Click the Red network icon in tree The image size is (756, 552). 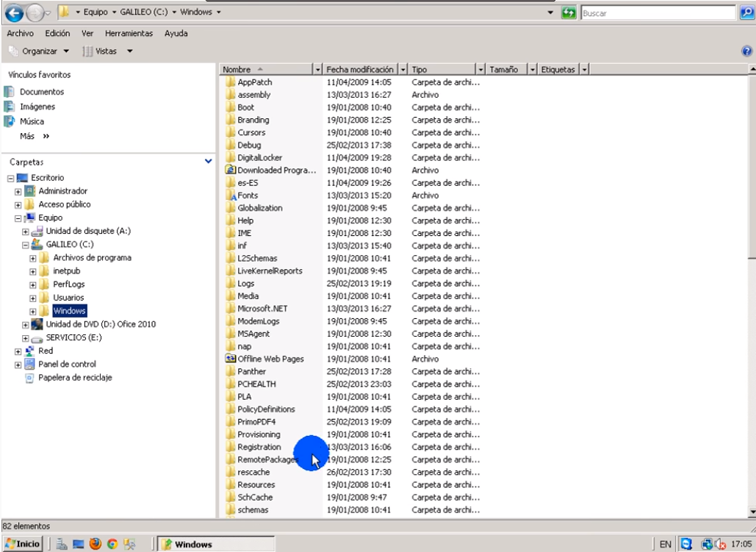(x=30, y=351)
